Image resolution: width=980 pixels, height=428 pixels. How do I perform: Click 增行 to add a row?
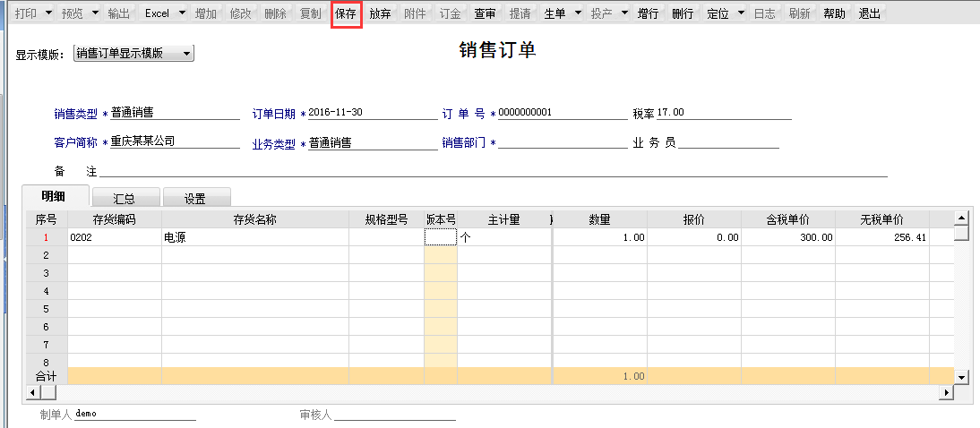click(x=649, y=14)
